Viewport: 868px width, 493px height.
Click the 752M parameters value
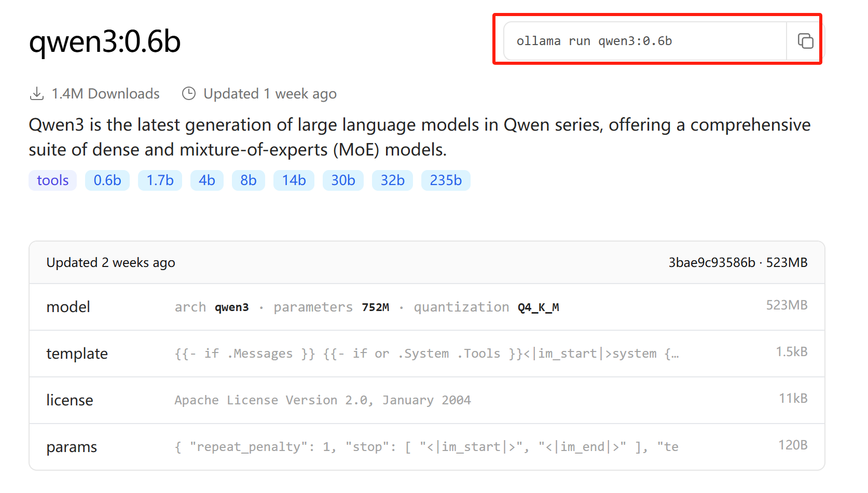(376, 307)
